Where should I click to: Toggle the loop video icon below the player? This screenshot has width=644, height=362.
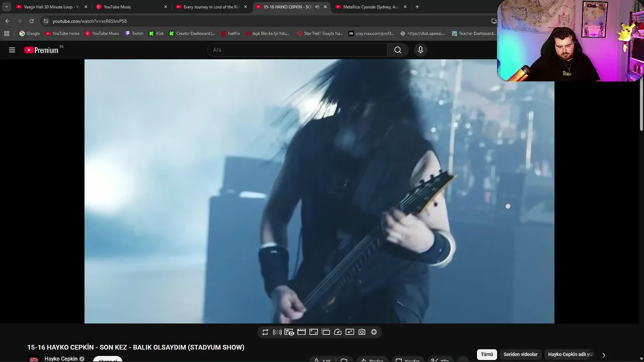point(265,332)
